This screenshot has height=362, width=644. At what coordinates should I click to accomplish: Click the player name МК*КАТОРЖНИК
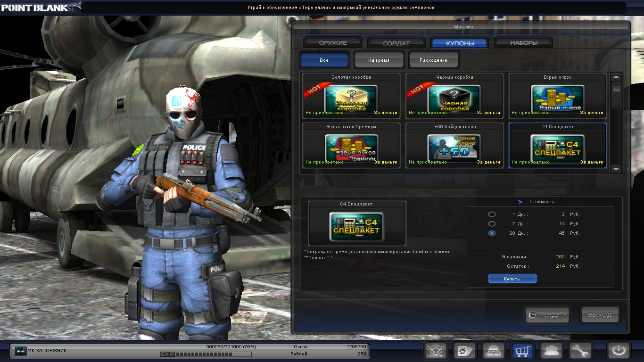coord(47,350)
